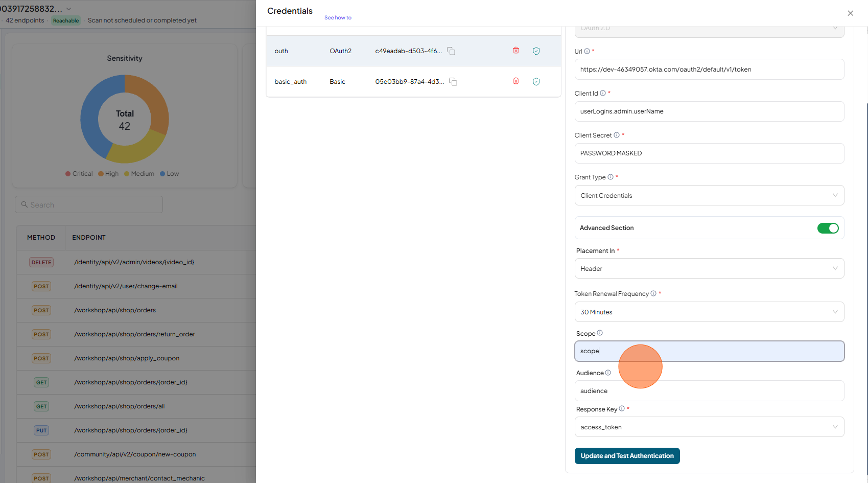Open the Placement In dropdown
Screen dimensions: 868x483
pos(709,268)
